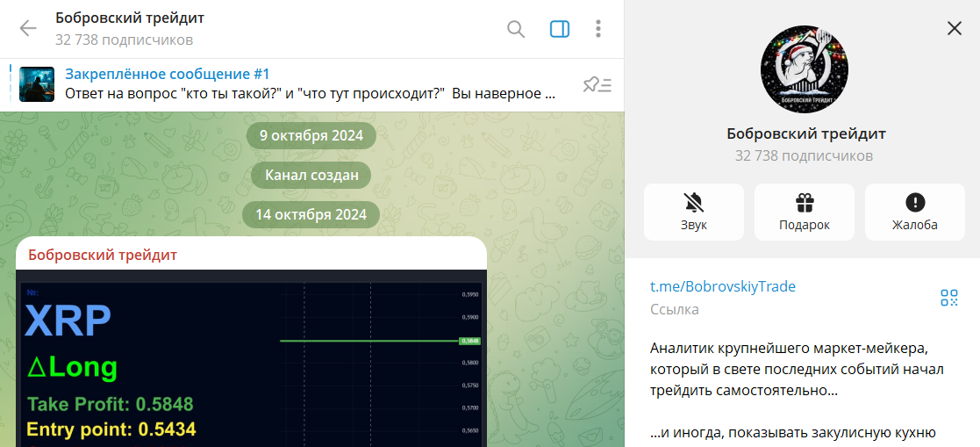Close the channel info panel
This screenshot has height=447, width=980.
click(954, 28)
